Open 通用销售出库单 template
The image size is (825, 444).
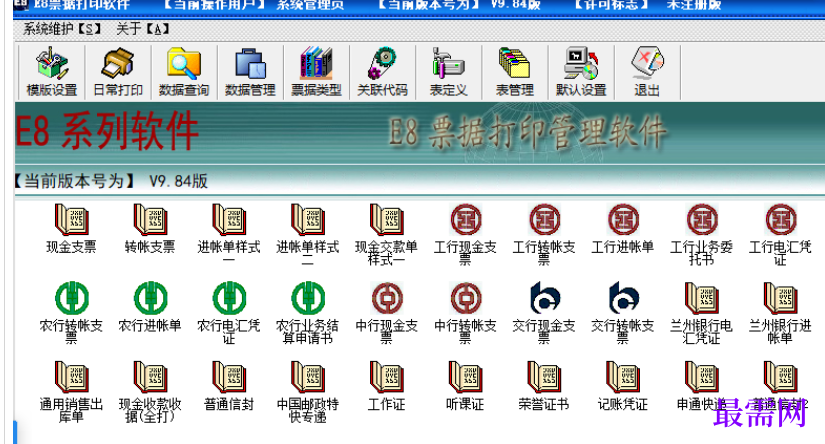coord(71,377)
